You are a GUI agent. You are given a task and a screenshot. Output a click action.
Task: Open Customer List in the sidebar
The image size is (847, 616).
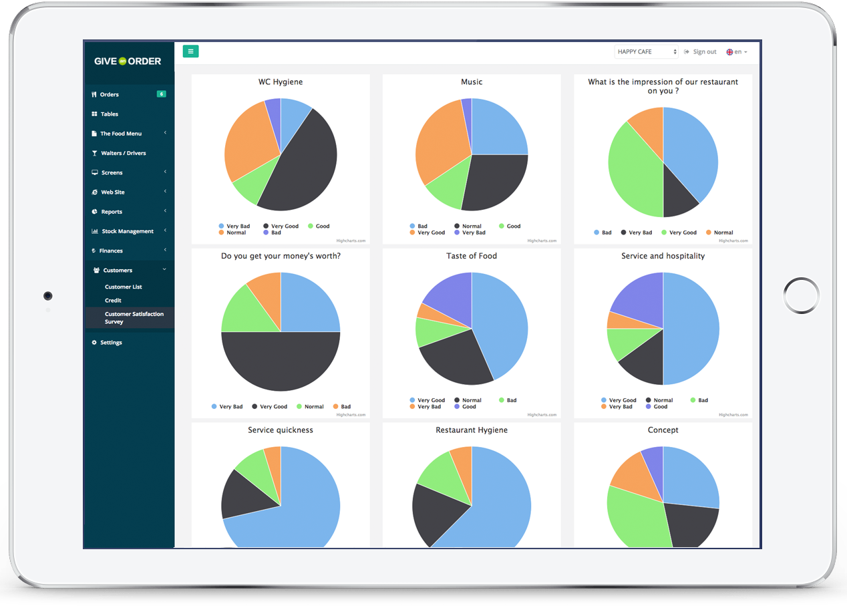click(x=124, y=287)
